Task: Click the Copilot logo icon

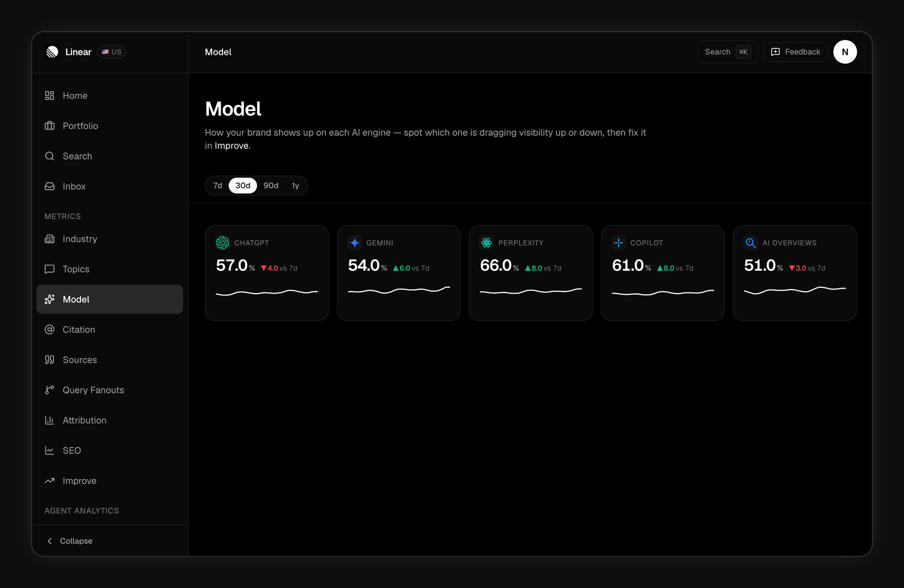Action: (619, 242)
